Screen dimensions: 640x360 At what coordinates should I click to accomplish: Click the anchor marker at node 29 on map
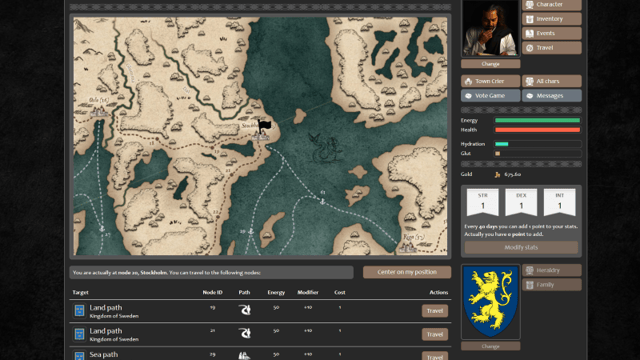(x=251, y=231)
